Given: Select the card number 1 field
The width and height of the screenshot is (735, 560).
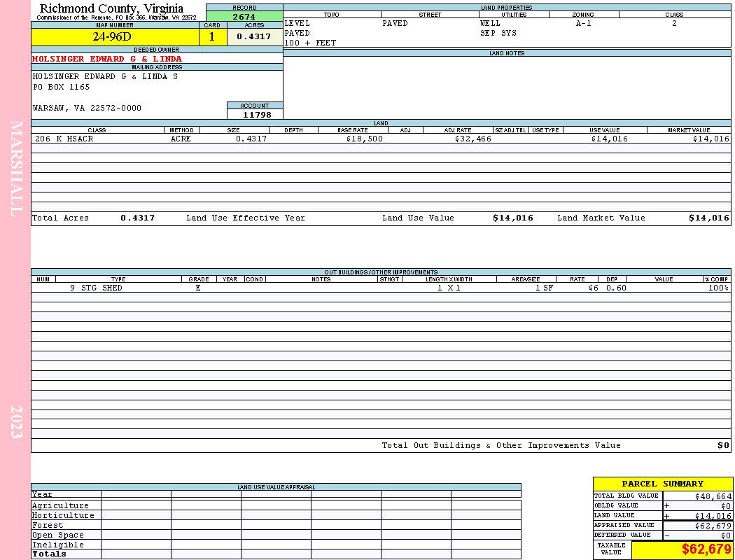Looking at the screenshot, I should pyautogui.click(x=212, y=36).
